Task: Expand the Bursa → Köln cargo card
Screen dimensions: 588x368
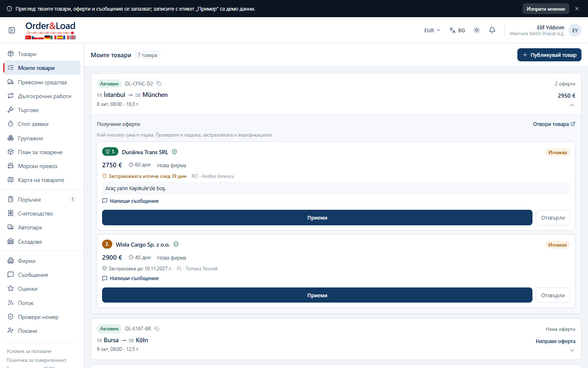Action: [x=572, y=350]
